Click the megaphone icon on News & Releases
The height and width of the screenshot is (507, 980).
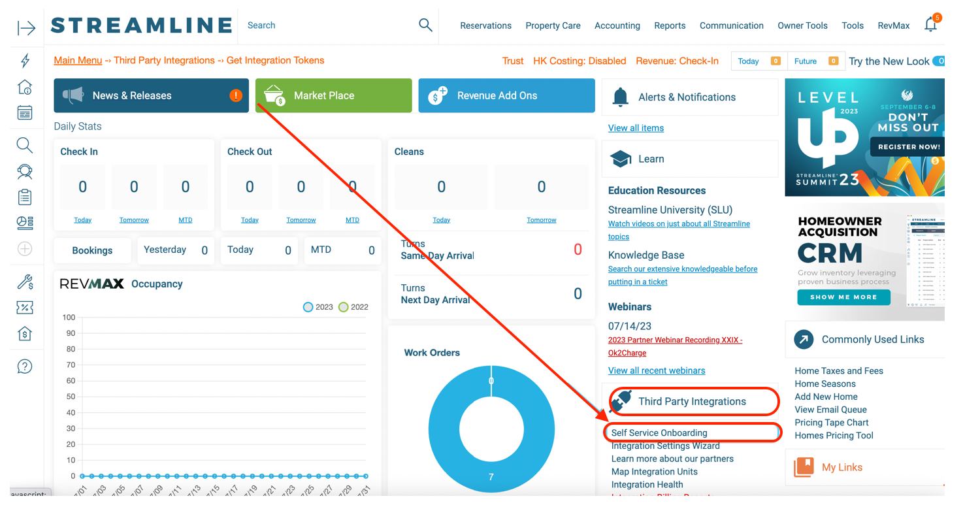[73, 95]
